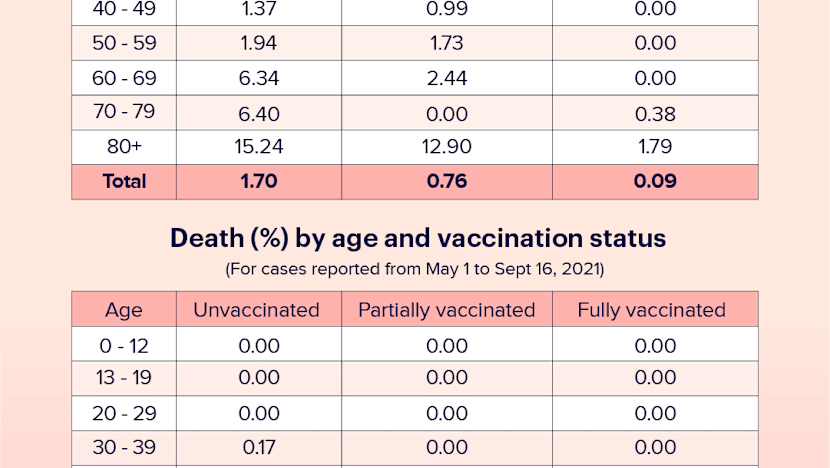Click the 'Partially vaccinated' column header
Viewport: 830px width, 468px height.
(x=446, y=310)
